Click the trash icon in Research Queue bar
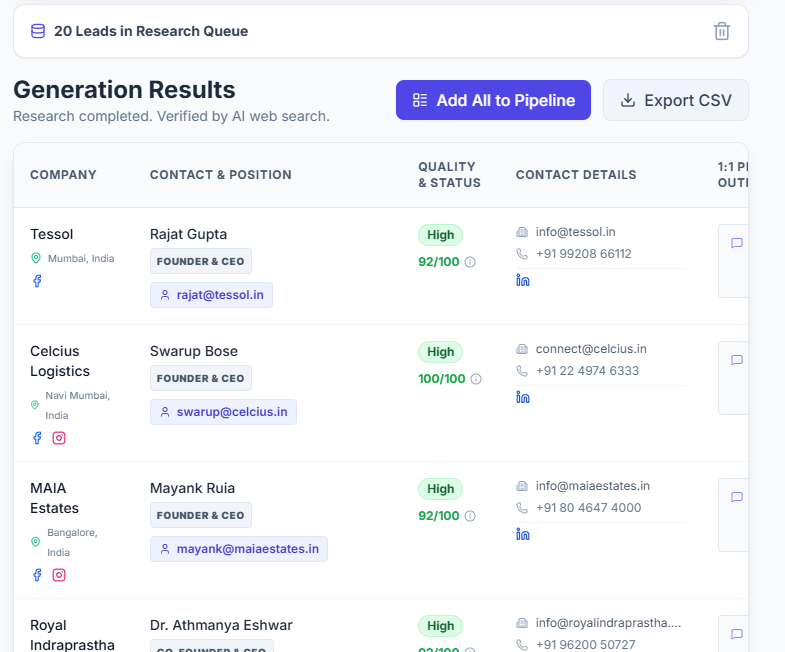 721,31
